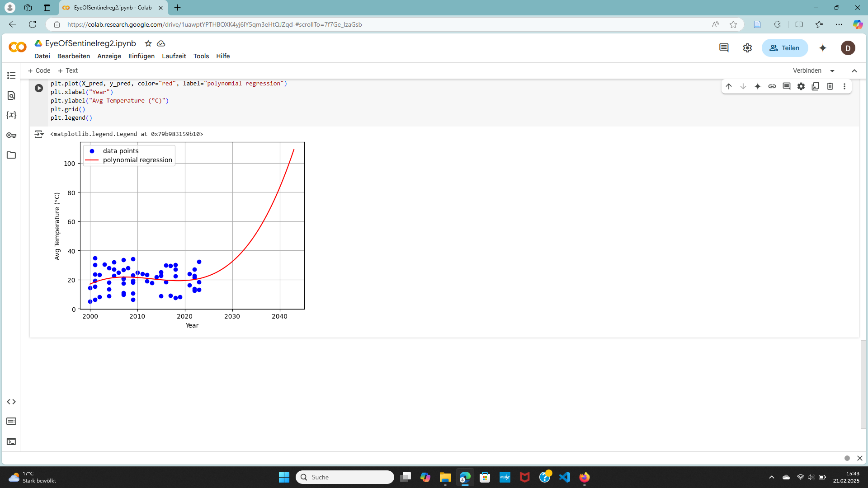Image resolution: width=868 pixels, height=488 pixels.
Task: Run the code cell
Action: (x=39, y=88)
